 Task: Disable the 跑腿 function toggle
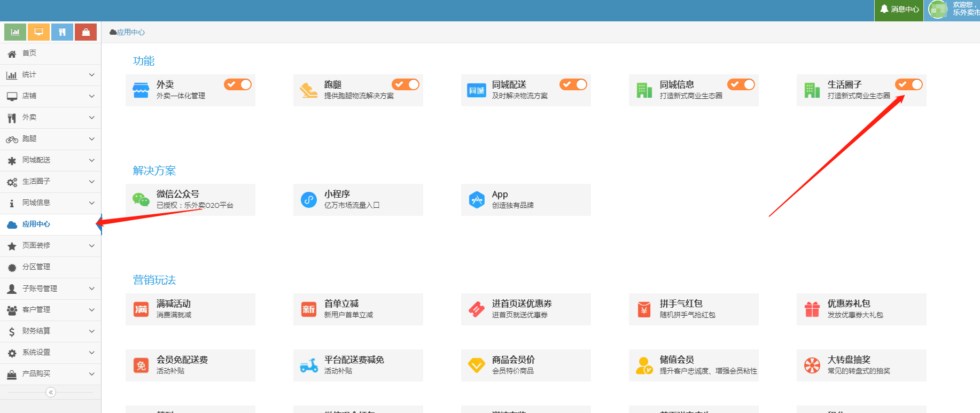[406, 84]
